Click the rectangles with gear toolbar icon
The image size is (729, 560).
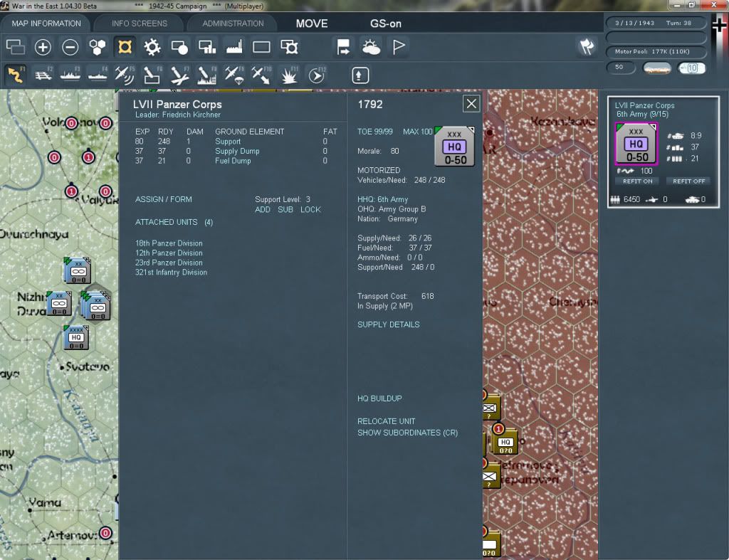tap(289, 47)
